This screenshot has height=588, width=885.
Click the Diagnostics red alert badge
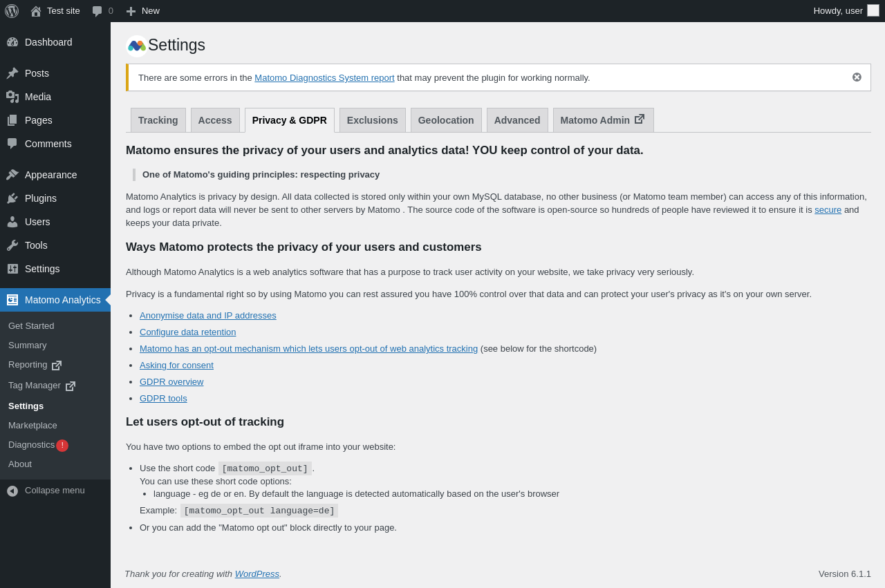62,446
